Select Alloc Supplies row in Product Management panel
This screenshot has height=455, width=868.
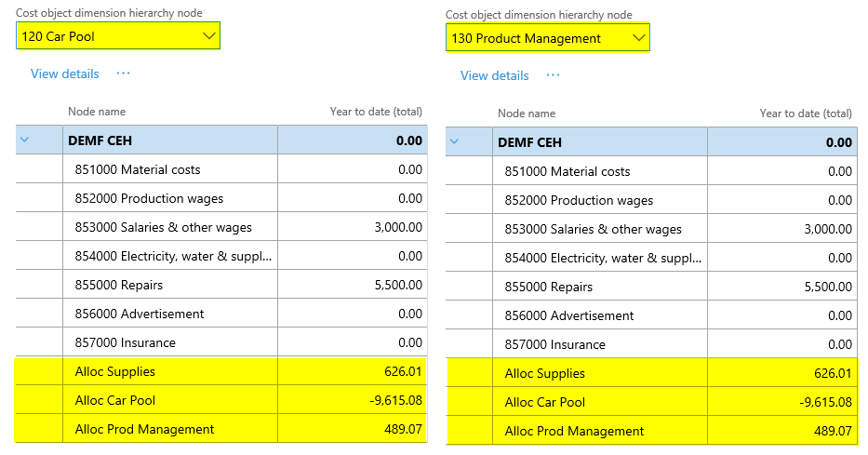click(545, 373)
